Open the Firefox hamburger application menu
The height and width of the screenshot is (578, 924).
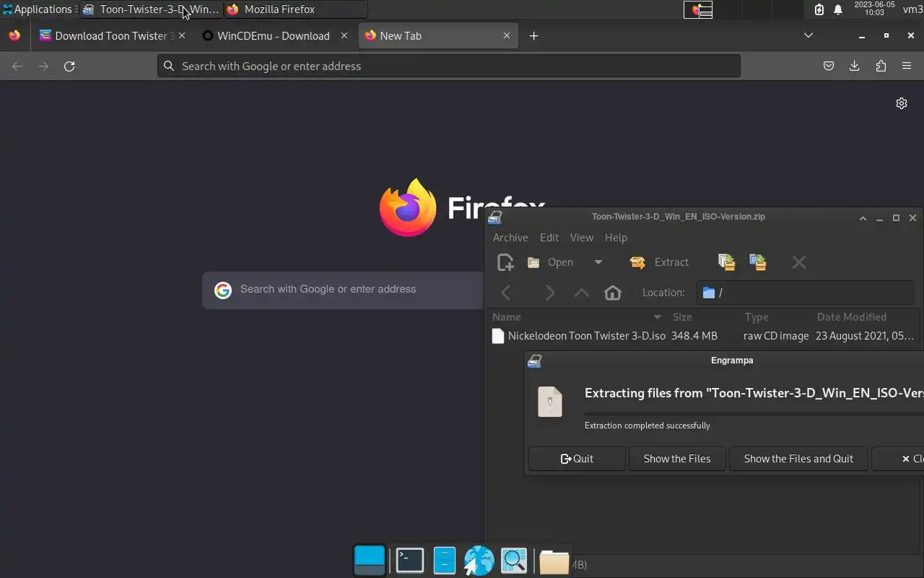907,66
